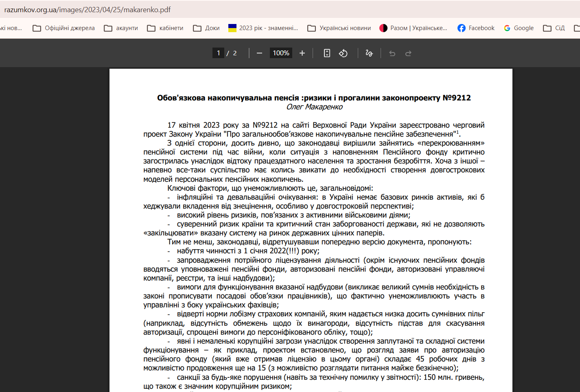This screenshot has height=392, width=580.
Task: Click the author name Олег Макаренко
Action: [314, 107]
